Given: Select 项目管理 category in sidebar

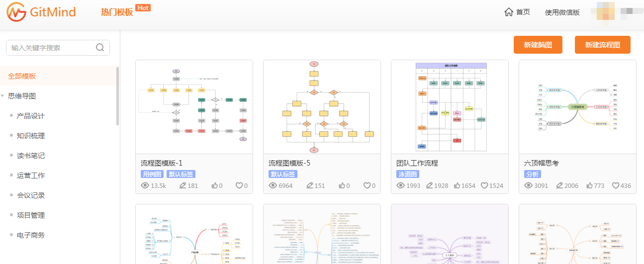Looking at the screenshot, I should coord(31,215).
